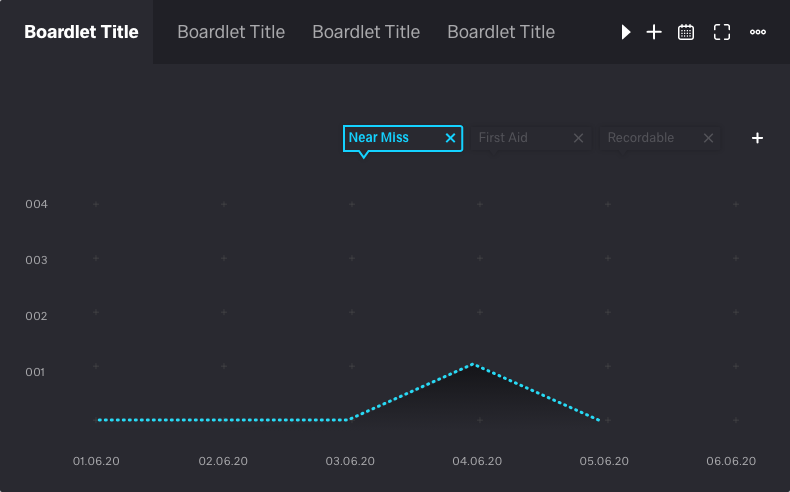Image resolution: width=790 pixels, height=492 pixels.
Task: Select the line endpoint above 05.06.20
Action: pos(600,420)
